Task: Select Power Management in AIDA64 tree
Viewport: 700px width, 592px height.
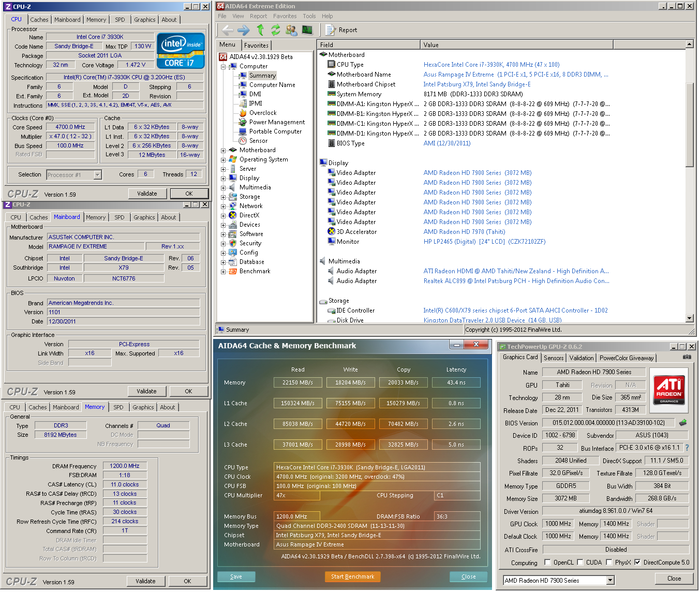Action: tap(277, 122)
